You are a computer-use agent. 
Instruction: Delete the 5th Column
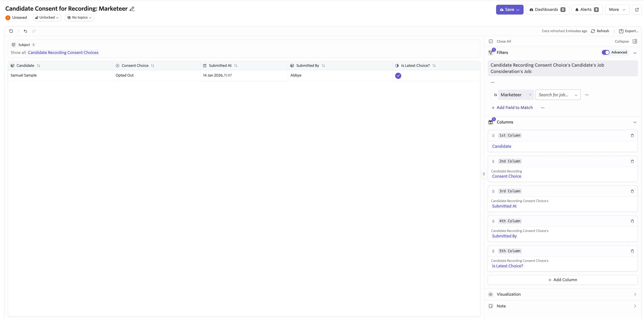coord(632,251)
